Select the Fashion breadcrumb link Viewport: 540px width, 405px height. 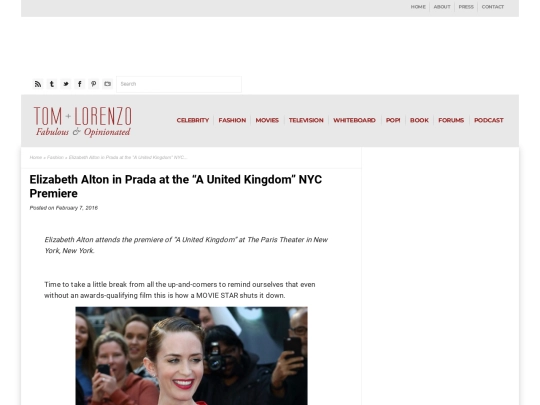pos(55,157)
